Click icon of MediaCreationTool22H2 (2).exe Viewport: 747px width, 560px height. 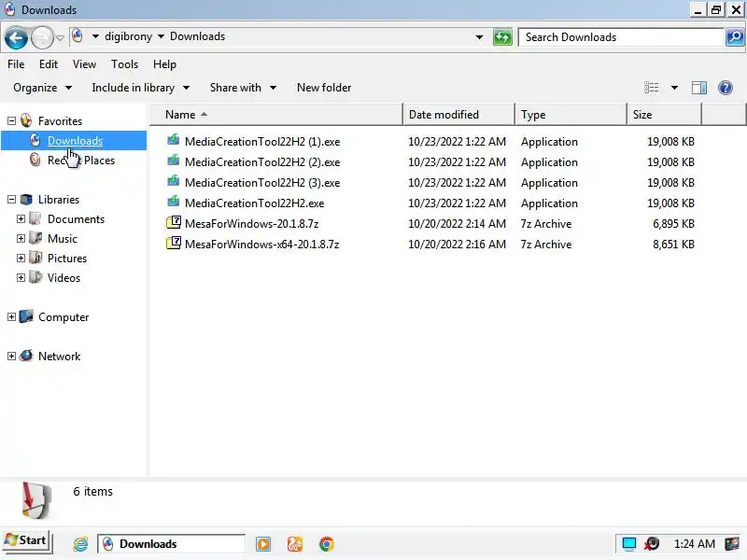pos(174,161)
